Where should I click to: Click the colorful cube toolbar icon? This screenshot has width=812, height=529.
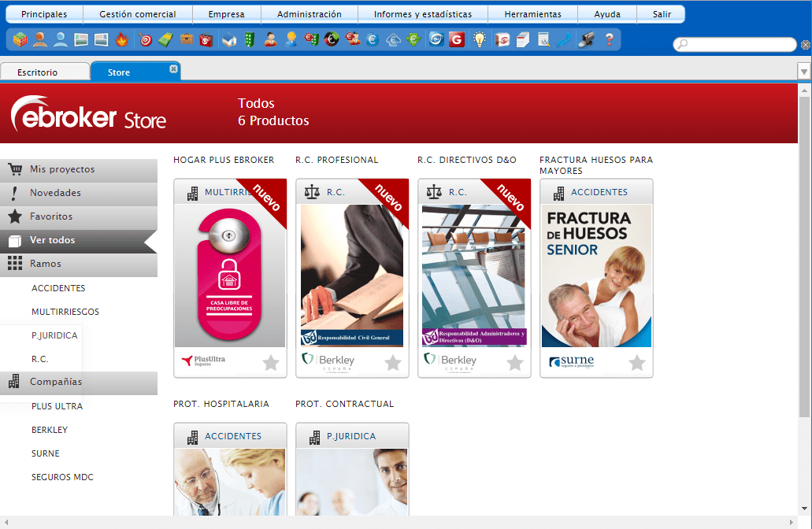click(x=20, y=40)
